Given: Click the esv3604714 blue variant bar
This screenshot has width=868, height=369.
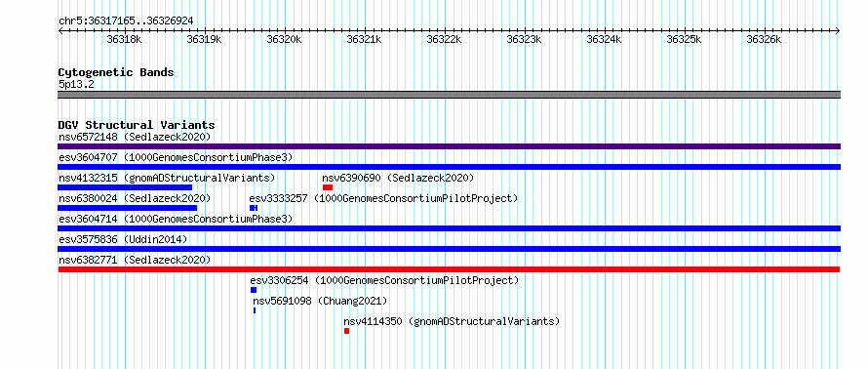Looking at the screenshot, I should [x=449, y=228].
